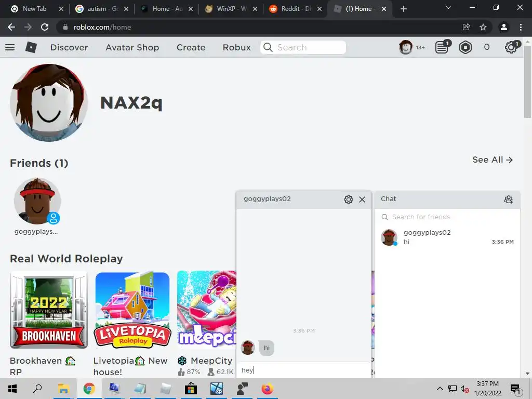
Task: Click the Search for friends field
Action: point(447,217)
